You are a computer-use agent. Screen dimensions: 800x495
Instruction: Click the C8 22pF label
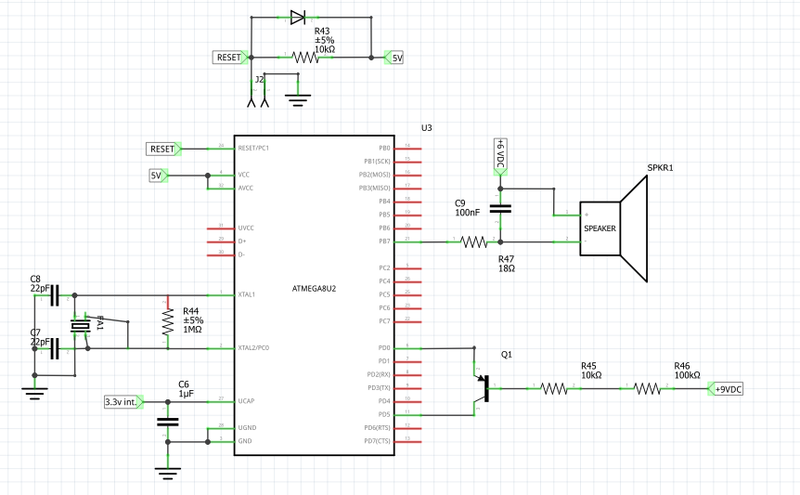tap(40, 284)
